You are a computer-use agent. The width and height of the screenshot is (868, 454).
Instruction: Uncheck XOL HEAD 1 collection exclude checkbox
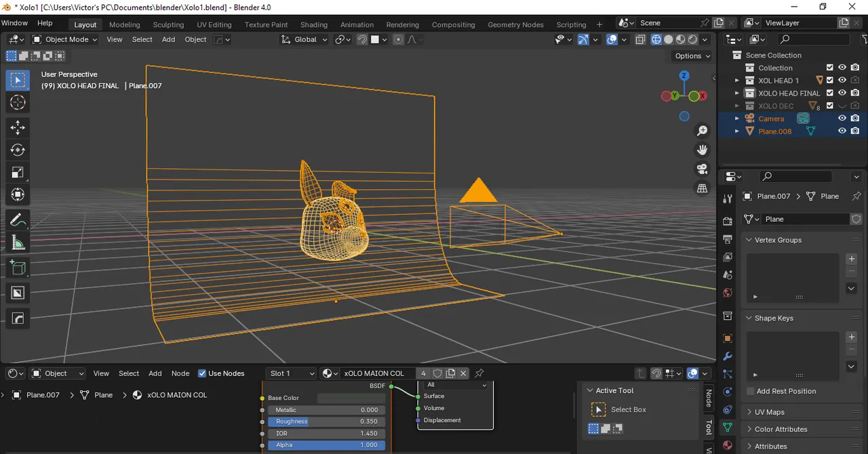[829, 80]
